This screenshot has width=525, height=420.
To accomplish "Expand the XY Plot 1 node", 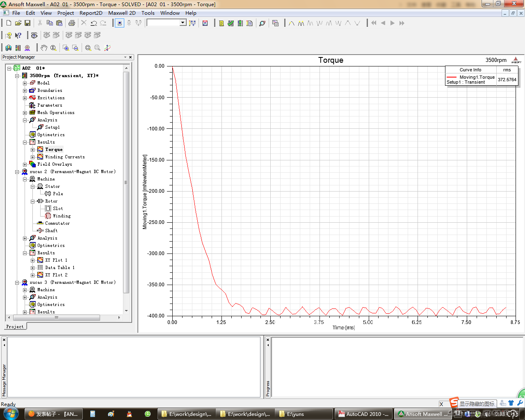I will [32, 260].
